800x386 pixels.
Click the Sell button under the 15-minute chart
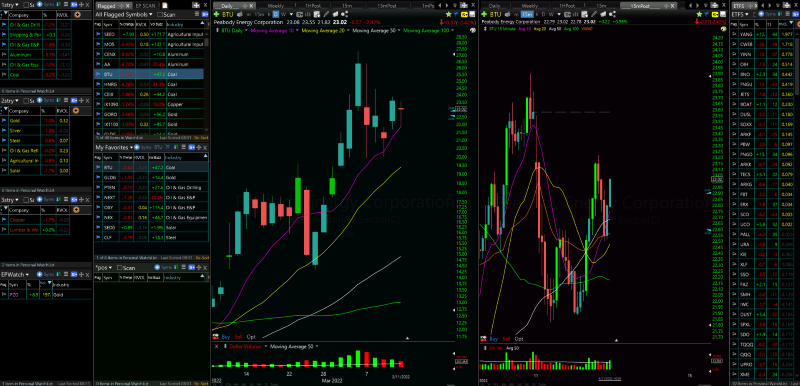(x=506, y=339)
